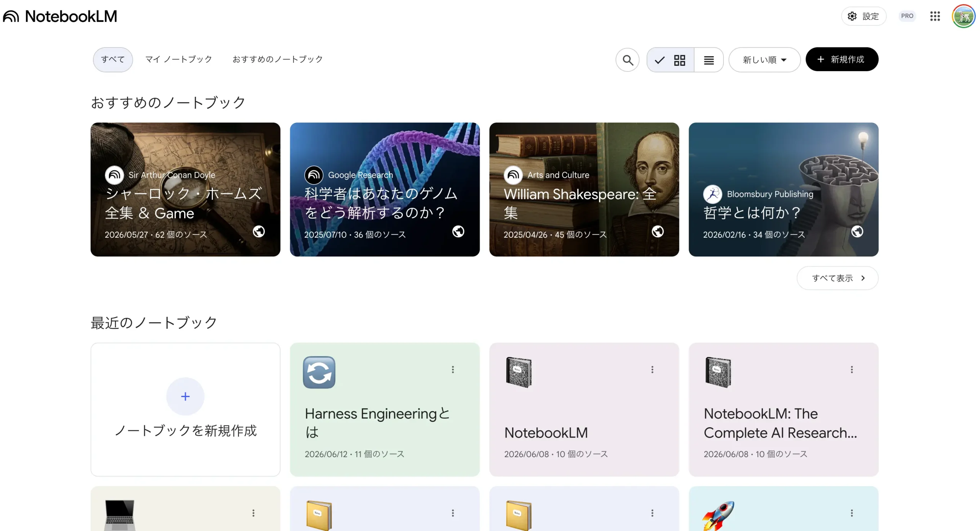Open more options for laptop notebook card
The image size is (980, 531).
253,513
